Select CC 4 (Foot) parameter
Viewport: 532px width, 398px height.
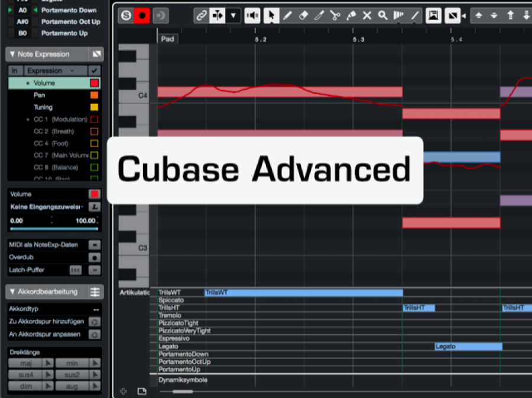[x=51, y=143]
